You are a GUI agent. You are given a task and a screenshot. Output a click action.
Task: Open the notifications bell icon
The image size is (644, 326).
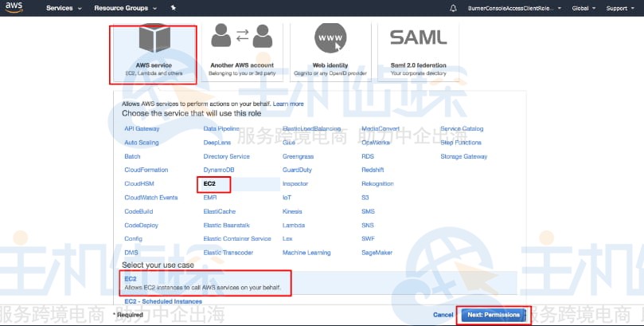tap(453, 8)
